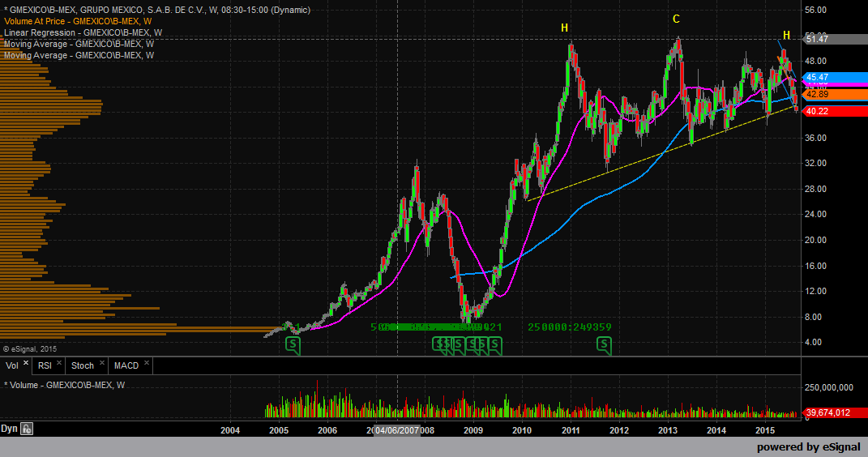
Task: Click the 2013 year label on time axis
Action: point(668,430)
